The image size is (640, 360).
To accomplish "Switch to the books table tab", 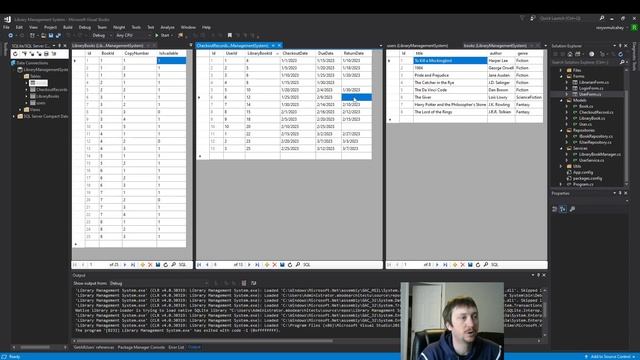I will click(x=495, y=45).
